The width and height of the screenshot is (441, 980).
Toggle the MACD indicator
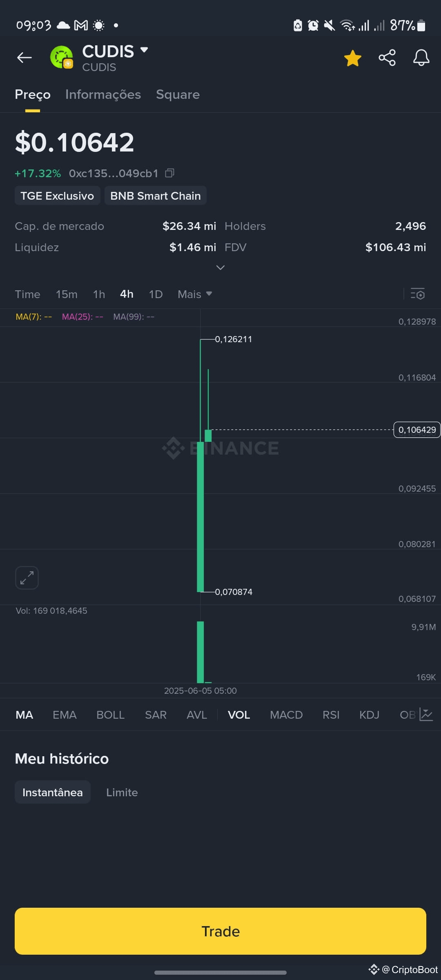point(286,715)
